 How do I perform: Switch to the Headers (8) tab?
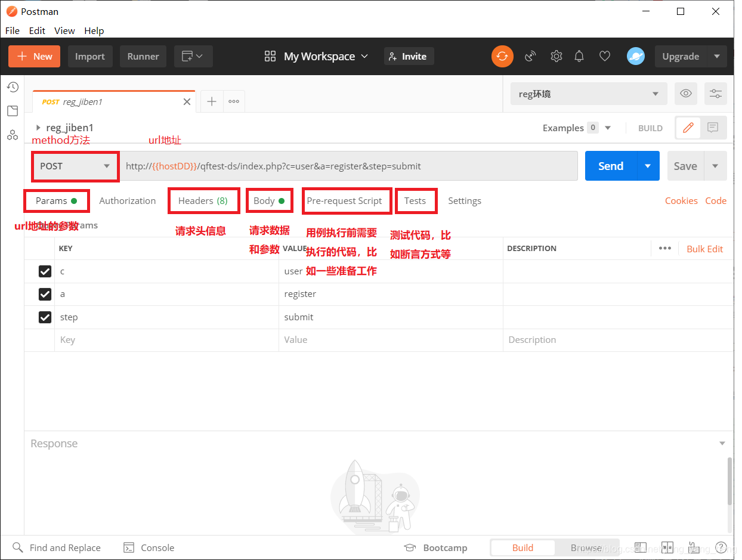(x=203, y=200)
